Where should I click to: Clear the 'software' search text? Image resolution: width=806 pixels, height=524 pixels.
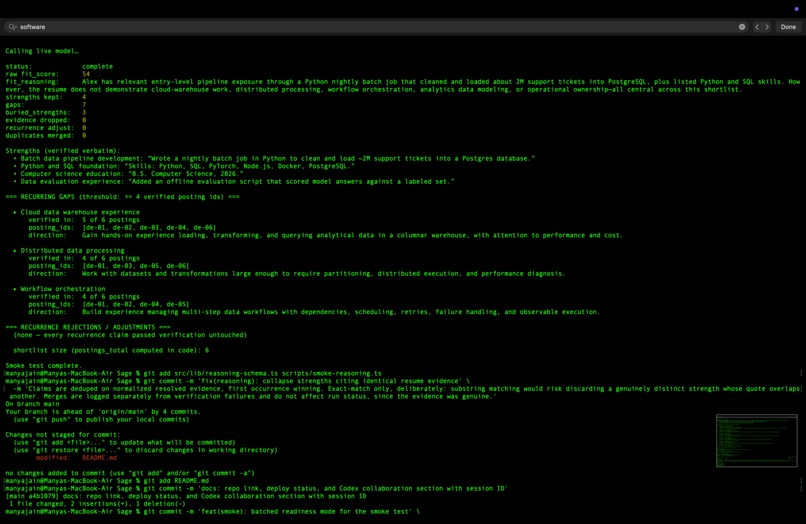742,27
